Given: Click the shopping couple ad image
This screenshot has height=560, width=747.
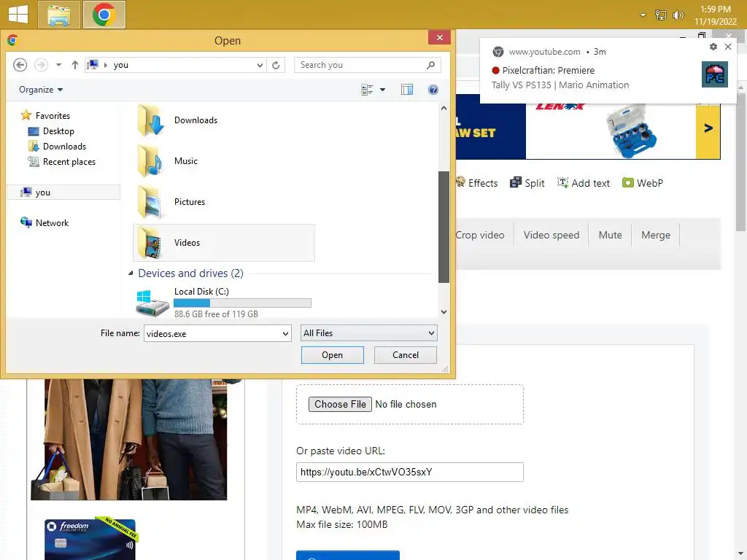Looking at the screenshot, I should pos(128,439).
